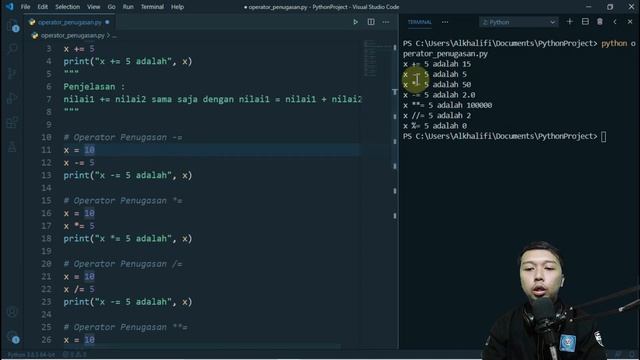The image size is (640, 360).
Task: Click print statement on line 18
Action: (128, 238)
